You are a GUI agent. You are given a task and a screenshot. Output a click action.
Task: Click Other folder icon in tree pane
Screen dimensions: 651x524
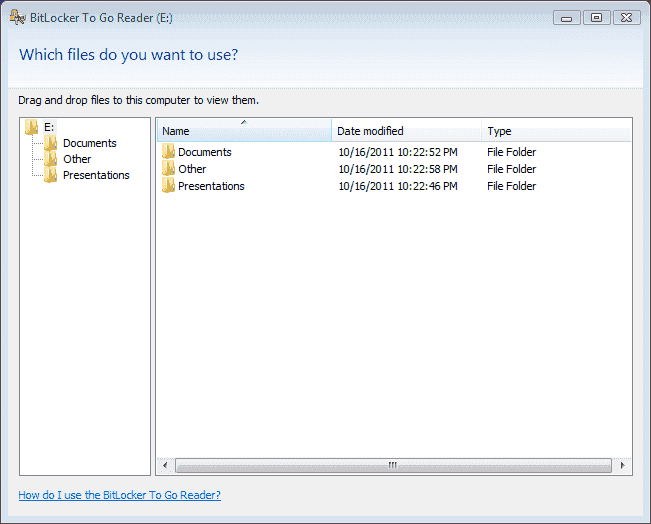click(51, 159)
